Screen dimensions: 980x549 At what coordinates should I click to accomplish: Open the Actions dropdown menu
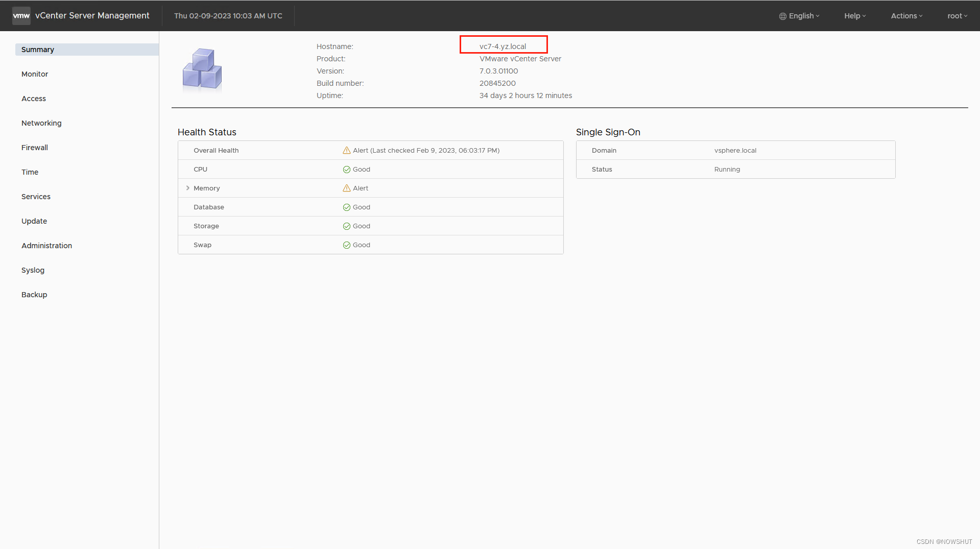(907, 16)
